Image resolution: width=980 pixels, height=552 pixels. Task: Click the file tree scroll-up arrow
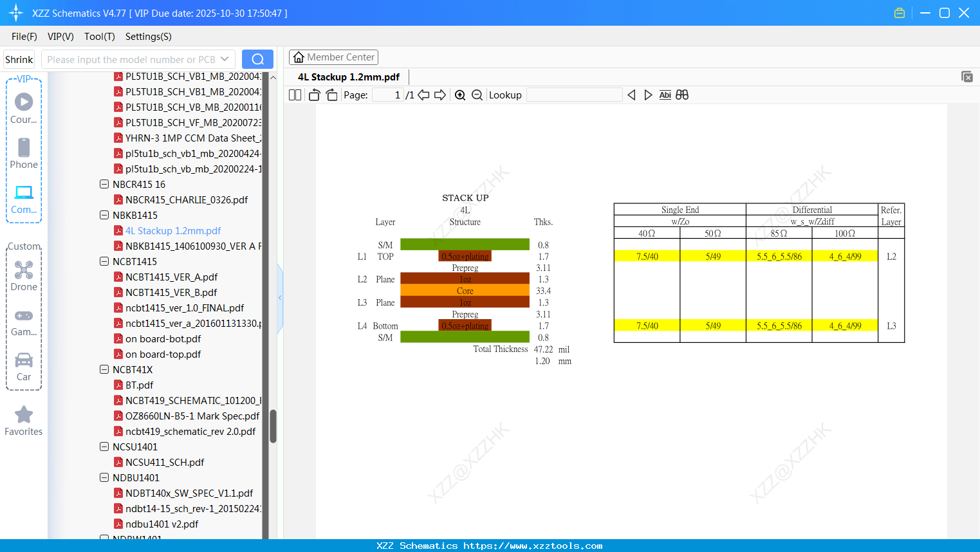pyautogui.click(x=273, y=77)
